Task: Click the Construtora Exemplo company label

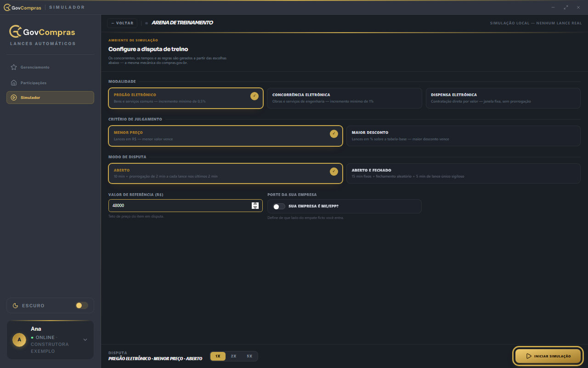Action: click(50, 348)
